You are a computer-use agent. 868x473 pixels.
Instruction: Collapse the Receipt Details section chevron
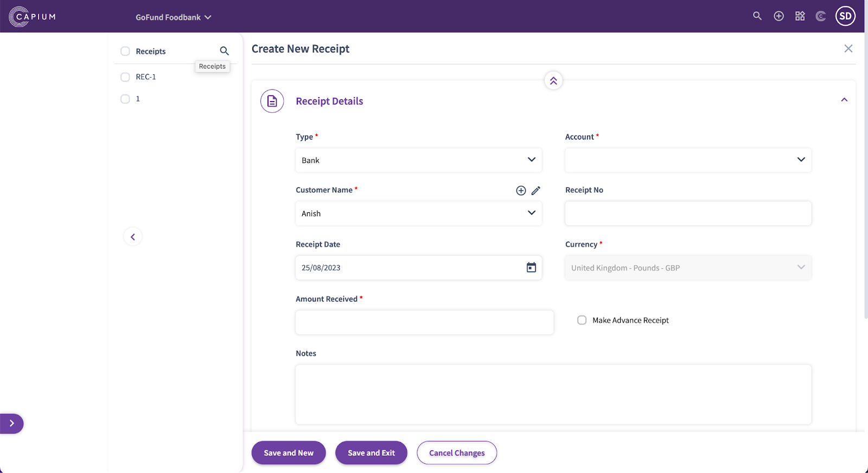(844, 100)
